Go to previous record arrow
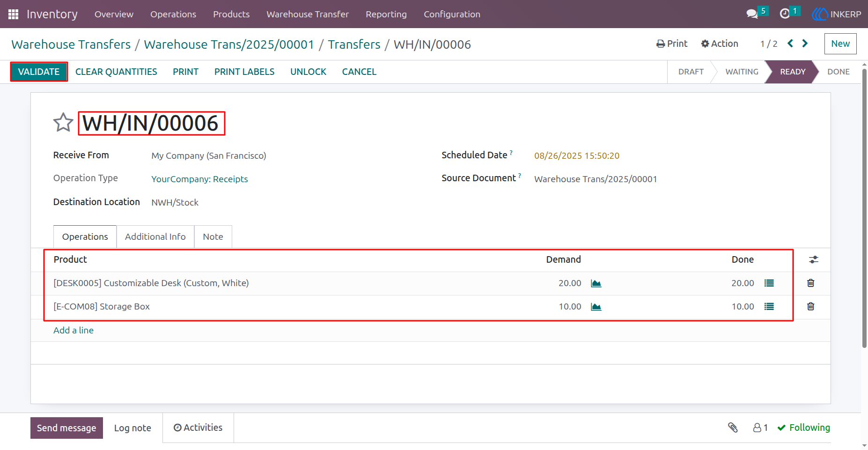Screen dimensions: 868x450 click(790, 44)
